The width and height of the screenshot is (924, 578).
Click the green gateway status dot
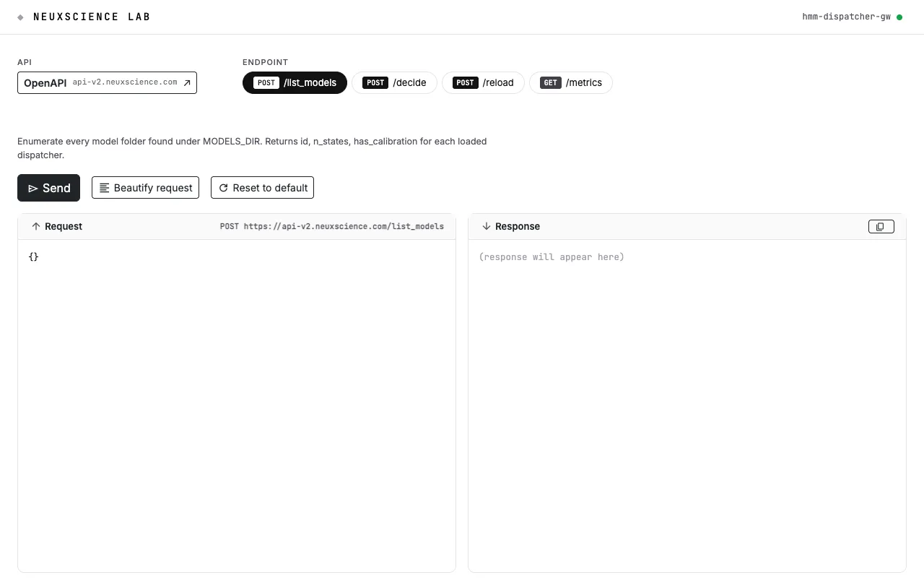click(x=899, y=17)
